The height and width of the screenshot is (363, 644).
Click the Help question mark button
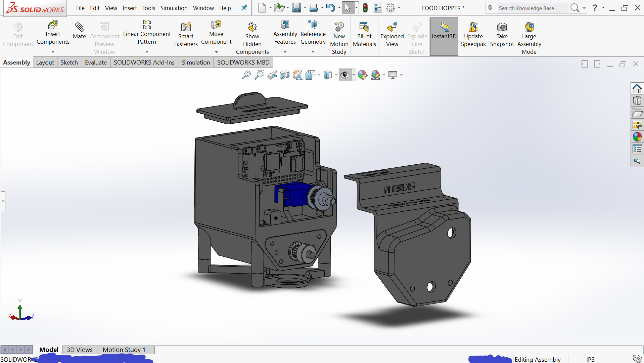tap(595, 8)
